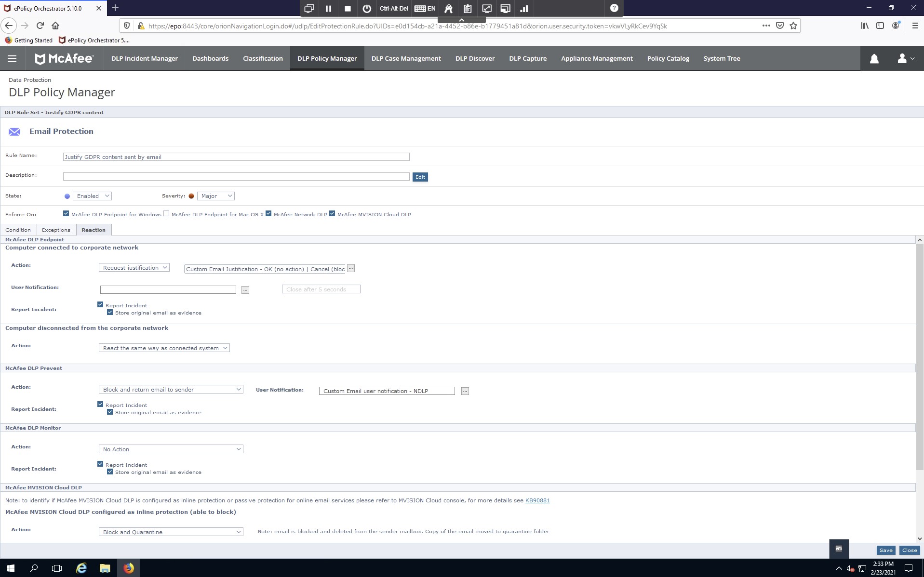
Task: Stop the remote session
Action: [x=348, y=9]
